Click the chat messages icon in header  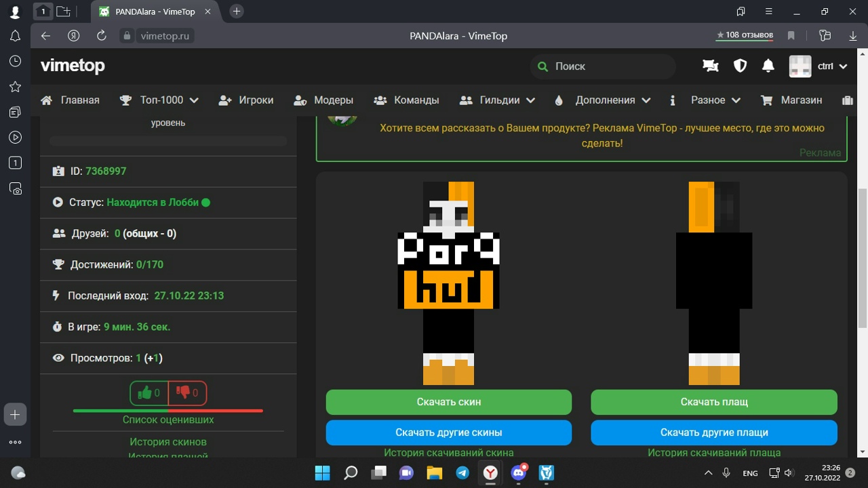(x=710, y=66)
